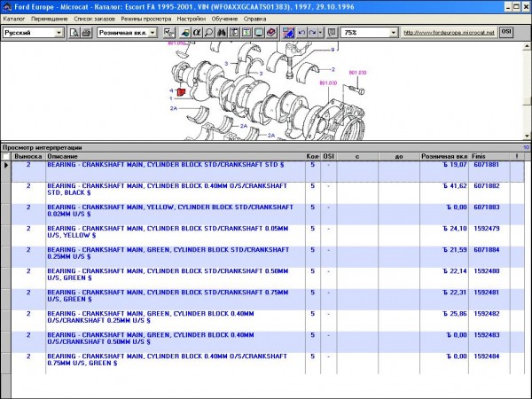Click the Кол column header

(313, 156)
